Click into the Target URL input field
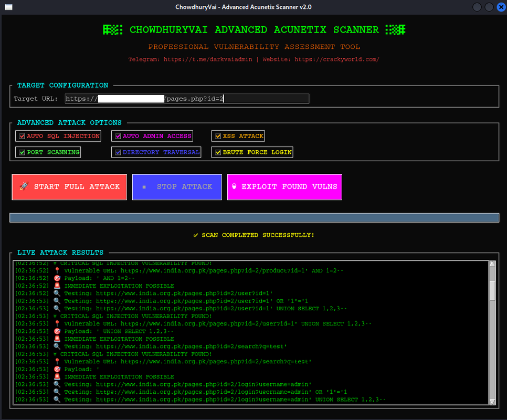507x420 pixels. click(187, 99)
